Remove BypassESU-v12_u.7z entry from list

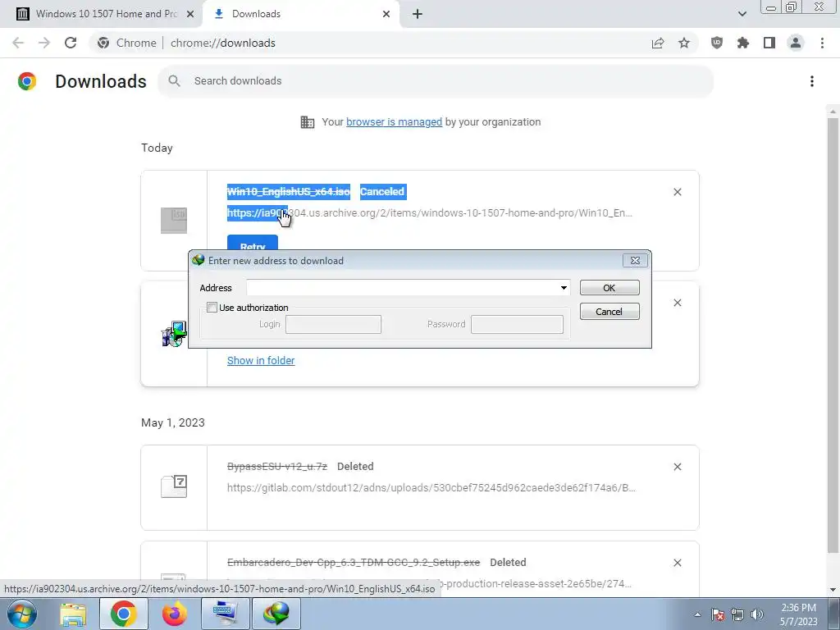677,467
